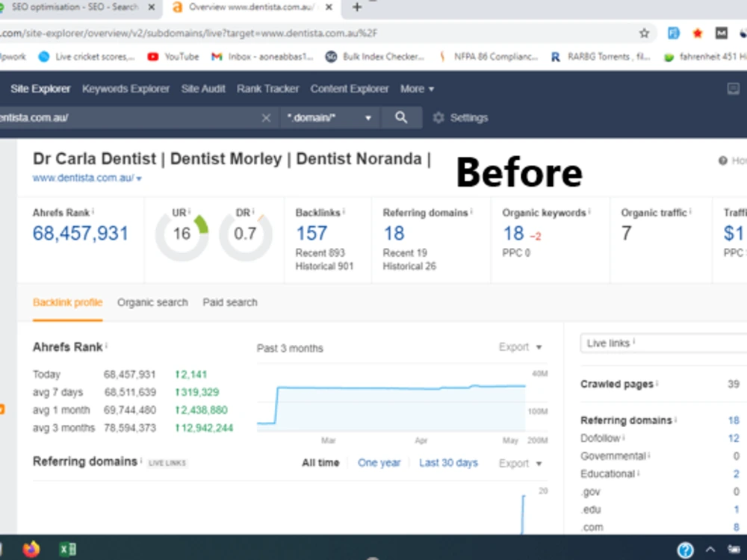Screen dimensions: 747x560
Task: Click the Ahrefs Rank value 68,457,931
Action: 81,233
